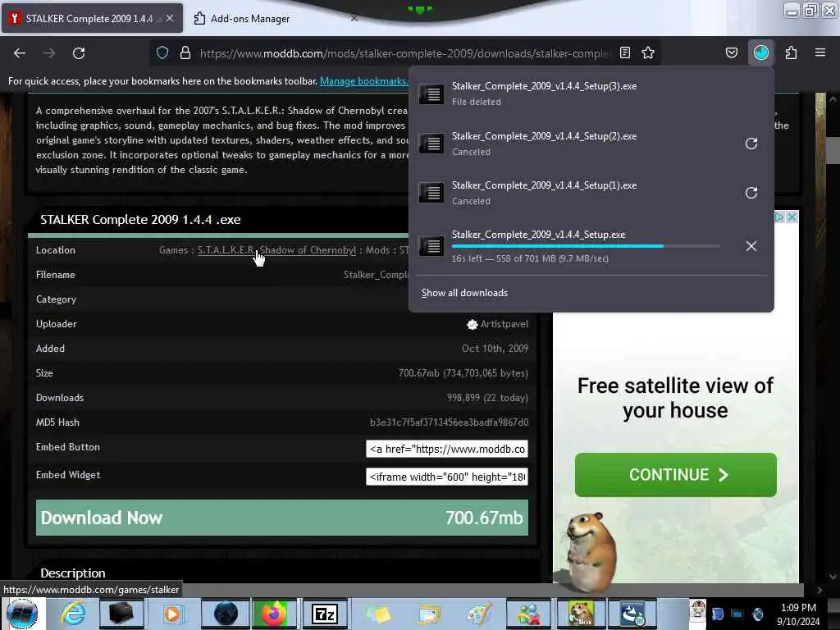Screen dimensions: 840x630
Task: Click the Embed Widget code field
Action: 447,477
